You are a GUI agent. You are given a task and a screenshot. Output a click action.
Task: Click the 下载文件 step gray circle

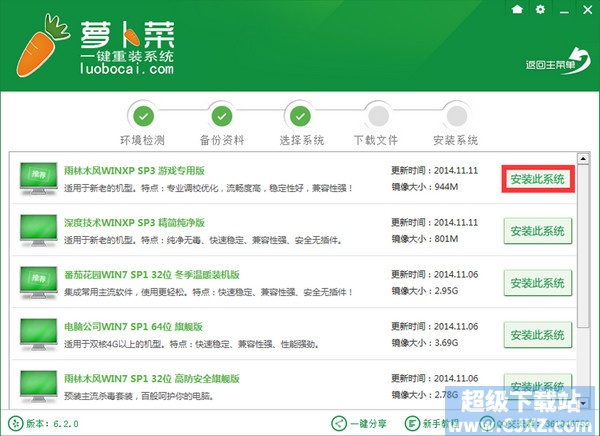click(x=378, y=116)
